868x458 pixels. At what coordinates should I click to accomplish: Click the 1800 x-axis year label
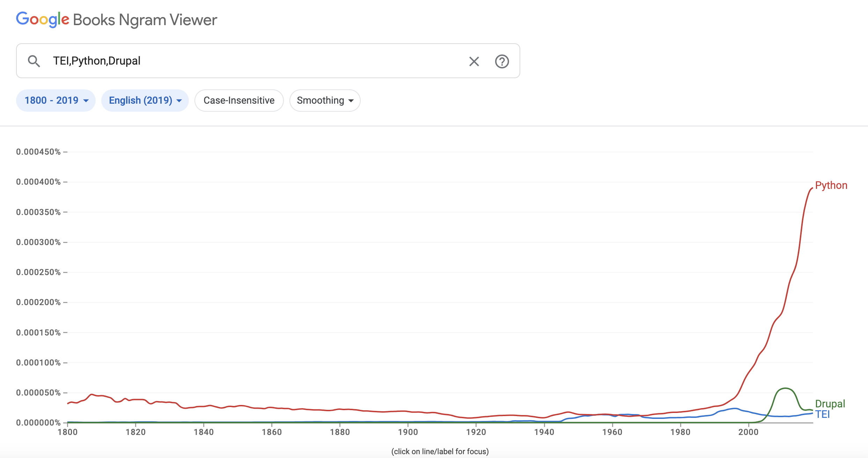pyautogui.click(x=67, y=432)
